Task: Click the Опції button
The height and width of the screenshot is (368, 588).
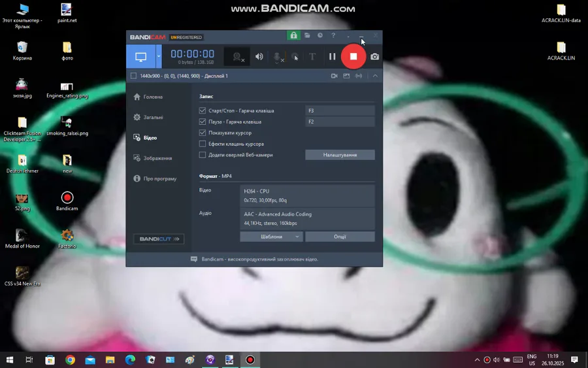Action: [x=340, y=237]
